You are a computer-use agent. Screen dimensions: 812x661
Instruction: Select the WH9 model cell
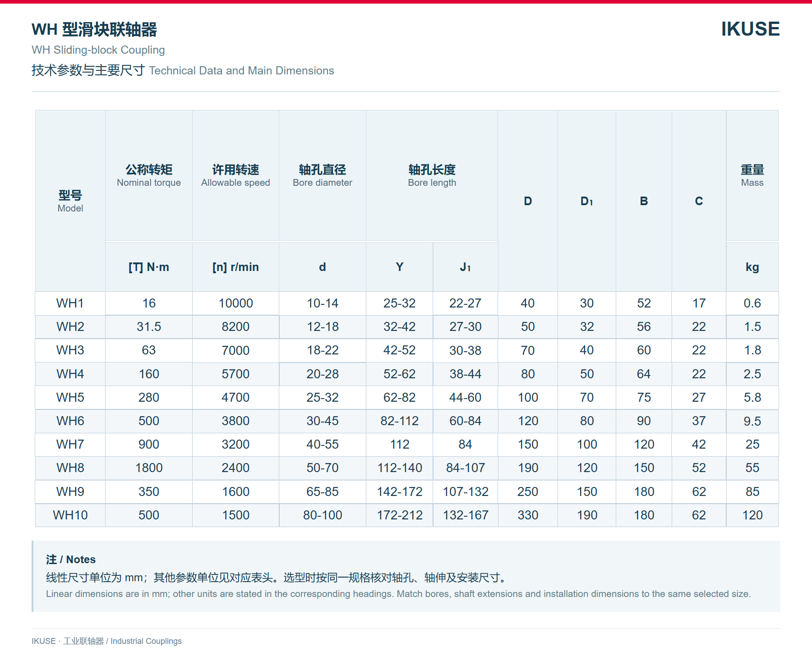click(70, 491)
